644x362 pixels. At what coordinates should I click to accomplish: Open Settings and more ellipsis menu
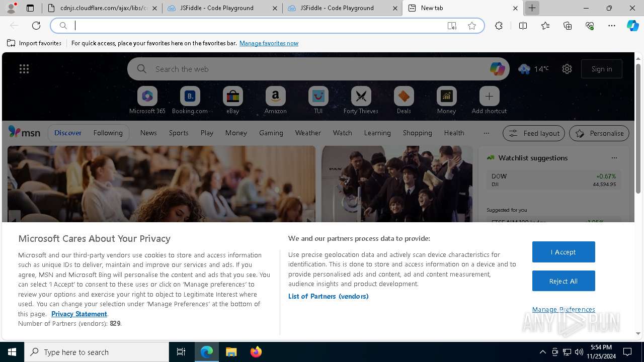coord(612,26)
